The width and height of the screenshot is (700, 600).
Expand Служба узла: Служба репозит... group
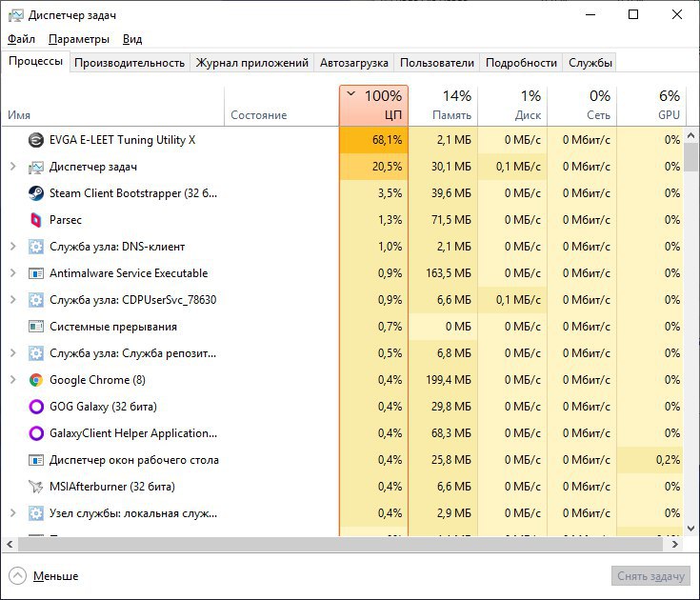[x=13, y=353]
